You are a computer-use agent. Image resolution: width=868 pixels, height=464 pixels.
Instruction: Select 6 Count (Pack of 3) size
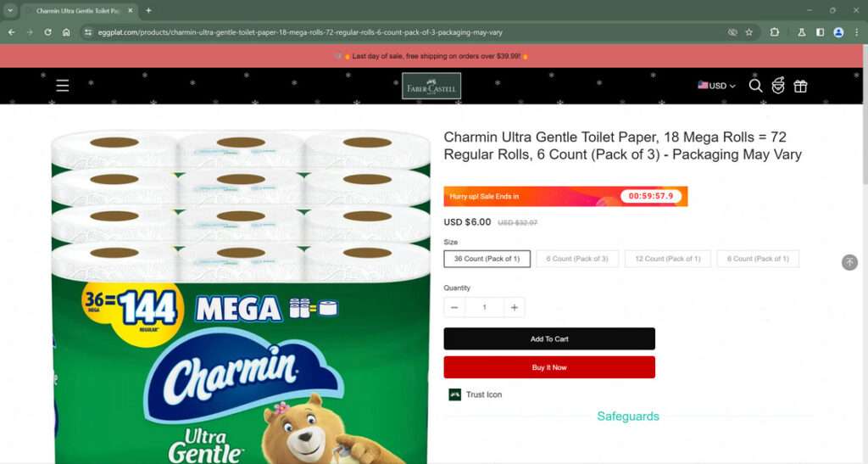(x=577, y=259)
